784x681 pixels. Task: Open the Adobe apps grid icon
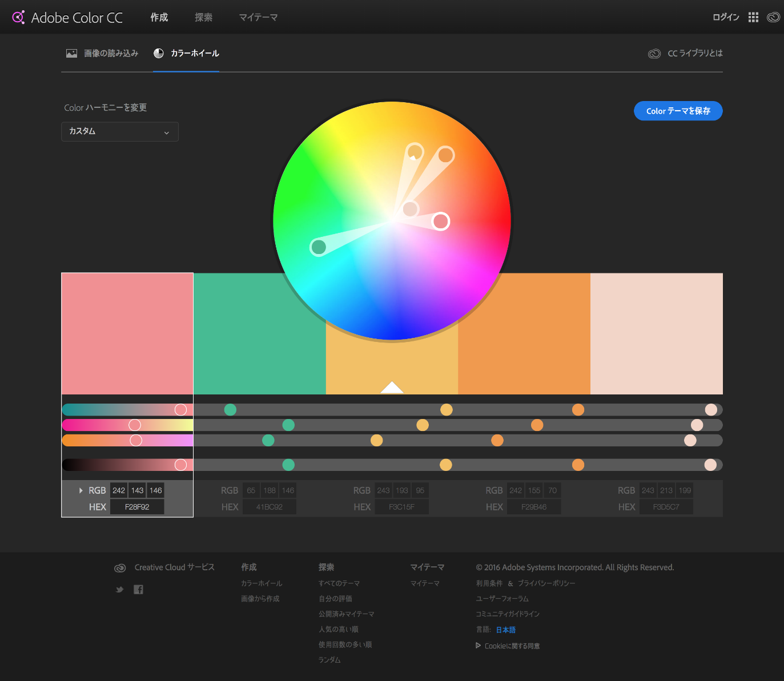point(753,17)
